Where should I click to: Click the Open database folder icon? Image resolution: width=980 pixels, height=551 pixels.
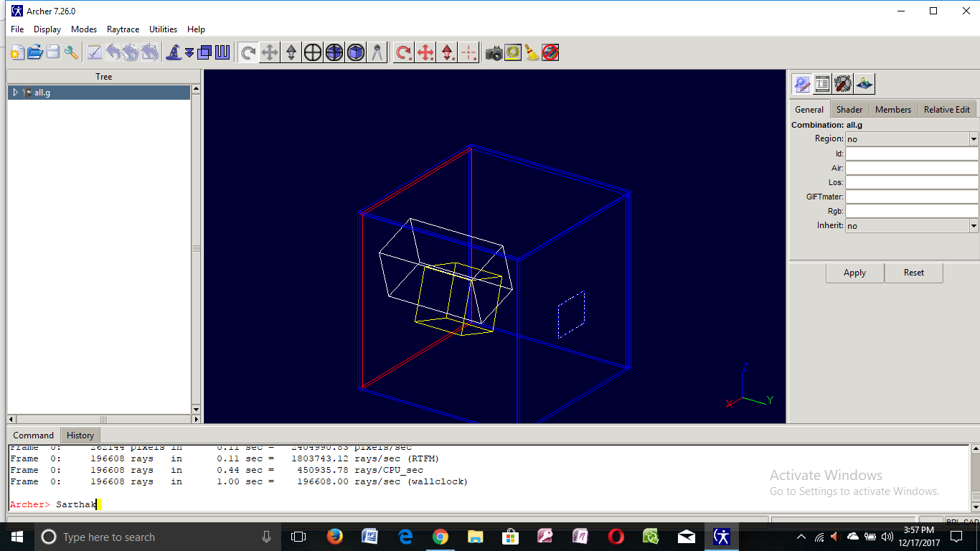click(x=35, y=52)
